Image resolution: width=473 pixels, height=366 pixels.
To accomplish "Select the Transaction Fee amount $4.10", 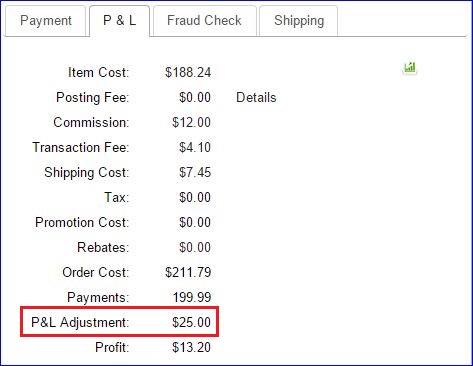I will pos(195,147).
